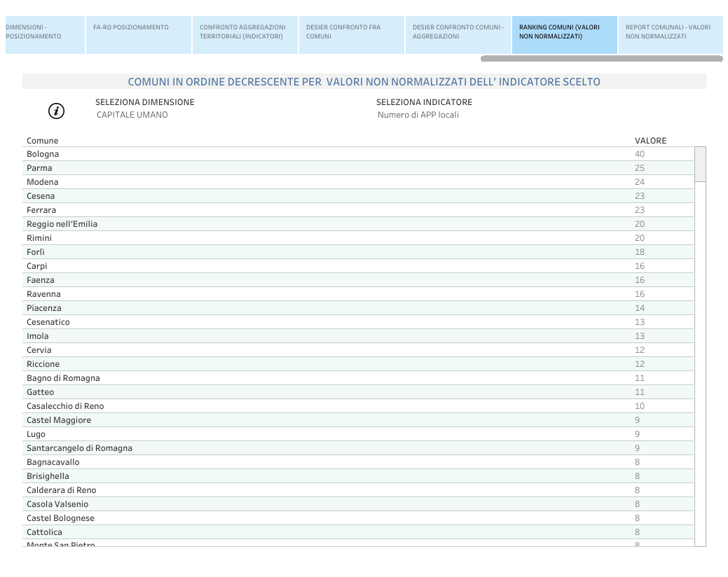
Task: Switch to the Dimensioni - Posizionamento tab
Action: [45, 35]
